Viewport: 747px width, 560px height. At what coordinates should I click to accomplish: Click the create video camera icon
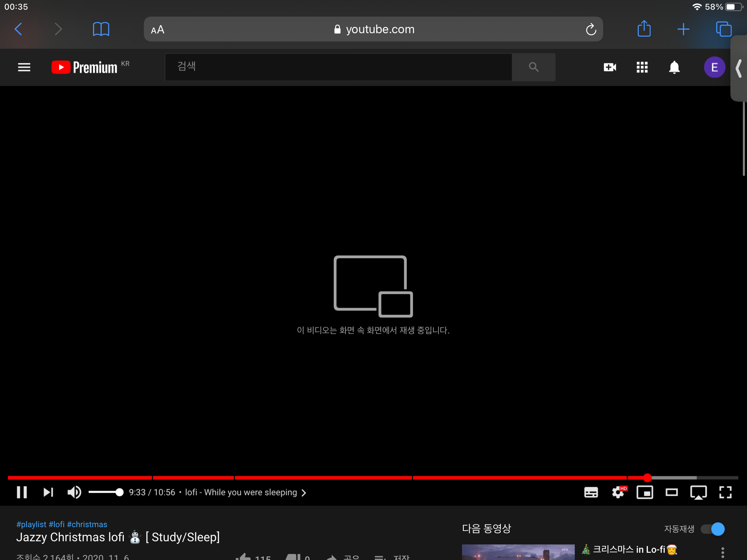(x=610, y=67)
